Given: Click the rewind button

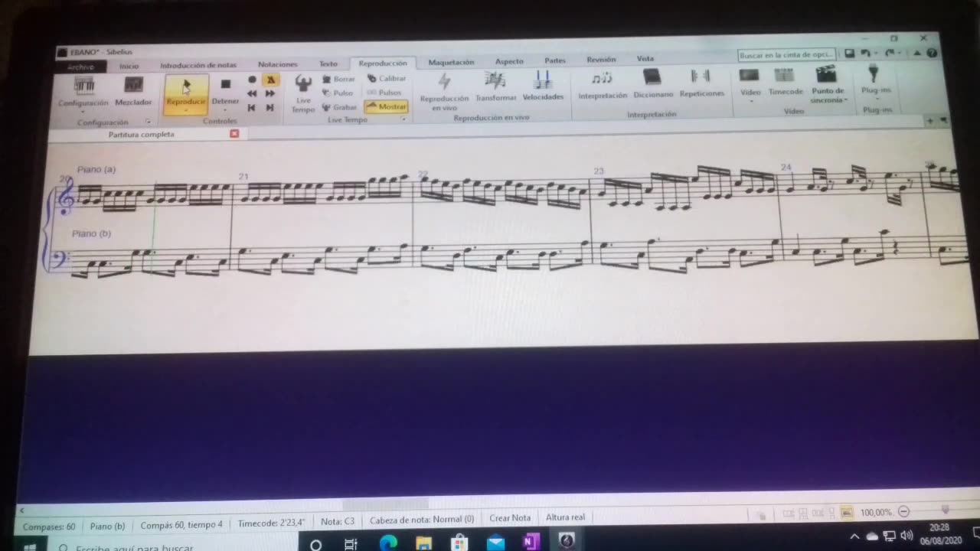Looking at the screenshot, I should pos(252,93).
